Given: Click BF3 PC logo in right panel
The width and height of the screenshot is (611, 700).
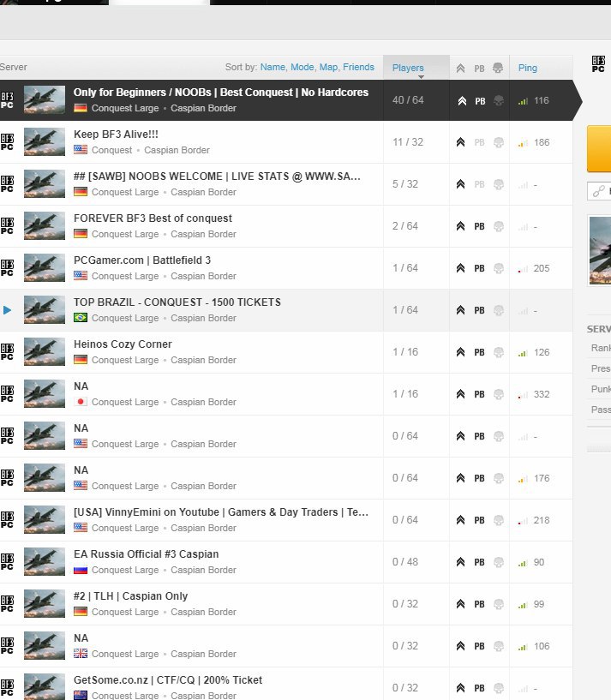Looking at the screenshot, I should [598, 64].
